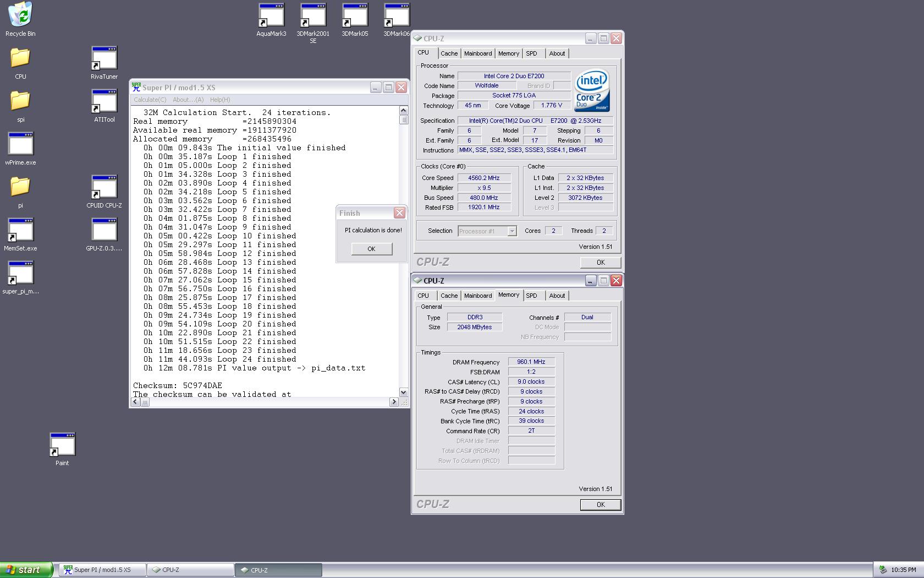Open About tab in bottom CPU-Z

(x=557, y=296)
